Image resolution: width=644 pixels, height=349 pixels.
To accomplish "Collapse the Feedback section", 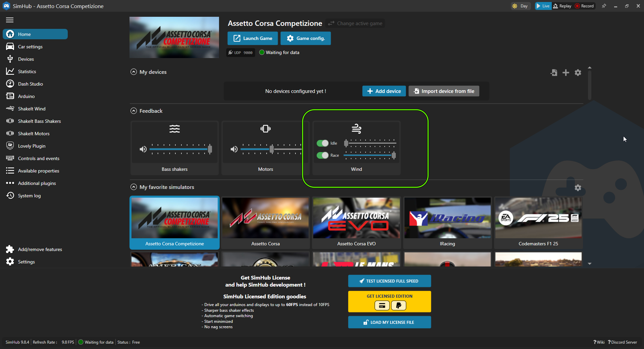I will 133,111.
